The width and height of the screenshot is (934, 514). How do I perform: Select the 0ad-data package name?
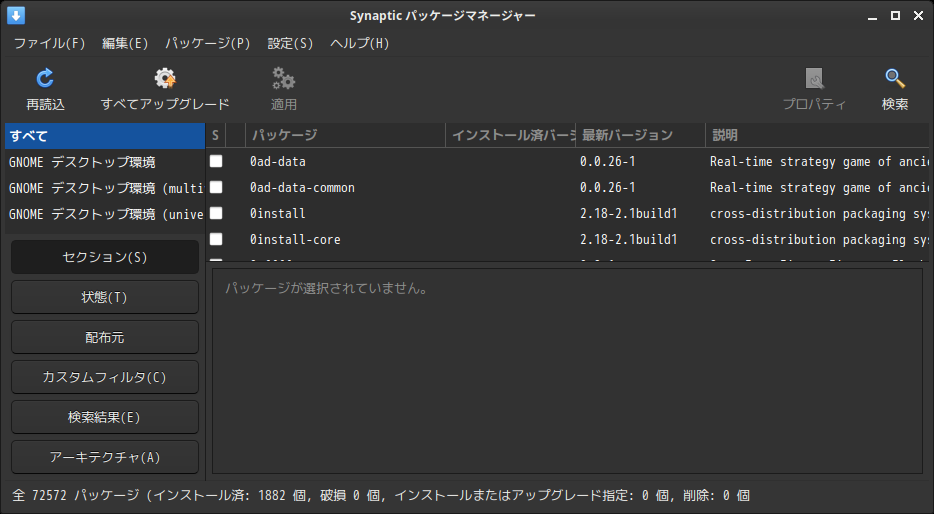[278, 161]
